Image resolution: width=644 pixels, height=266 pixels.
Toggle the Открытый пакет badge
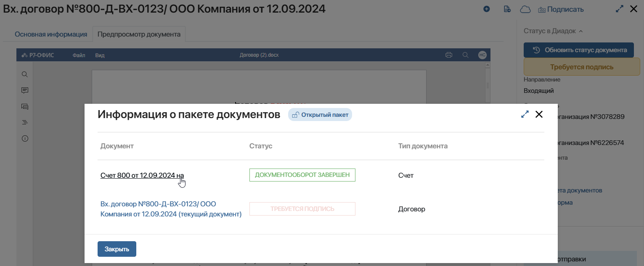tap(320, 114)
